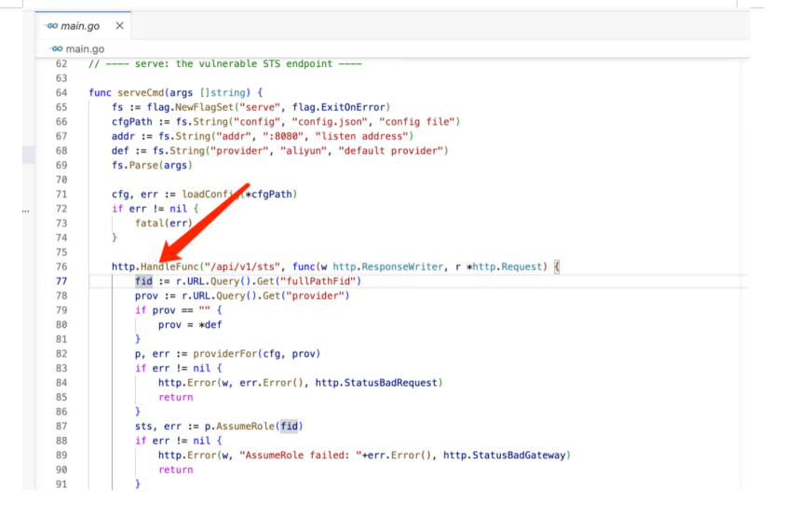Click the "default provider" string

(391, 151)
